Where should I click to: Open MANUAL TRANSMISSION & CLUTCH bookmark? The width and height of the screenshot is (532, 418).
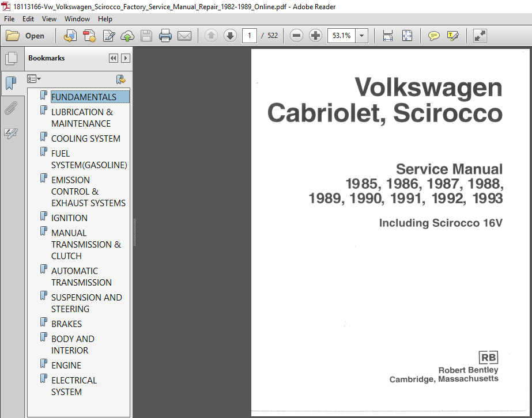tap(86, 244)
